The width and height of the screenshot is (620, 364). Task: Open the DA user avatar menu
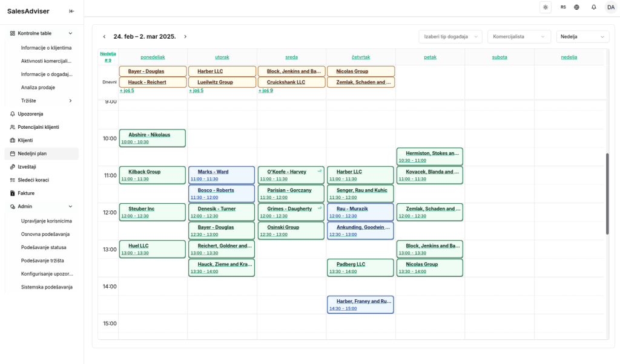(610, 7)
